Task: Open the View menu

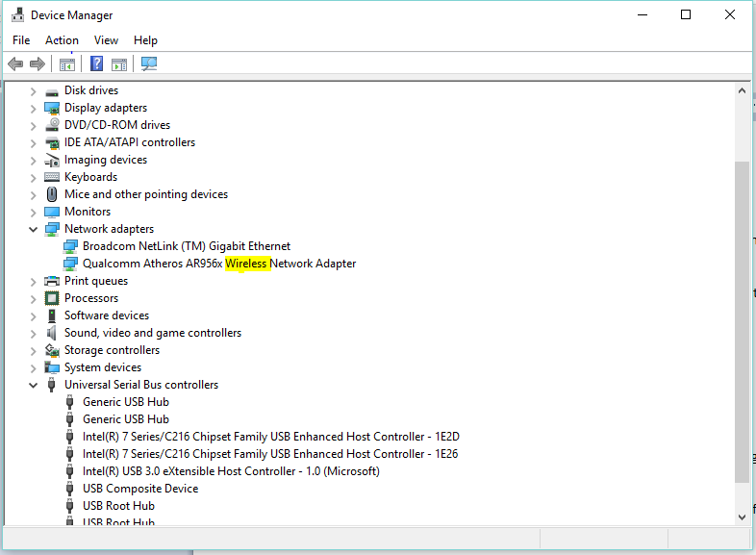Action: 106,40
